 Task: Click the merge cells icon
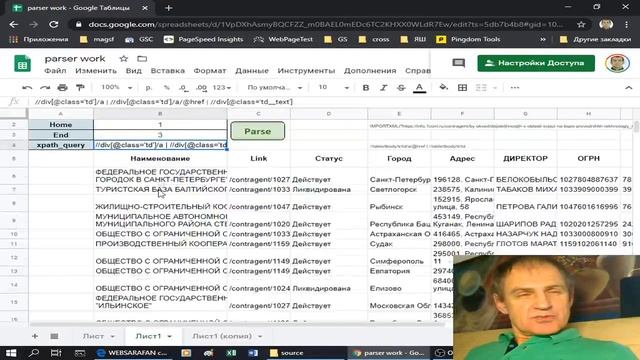481,88
